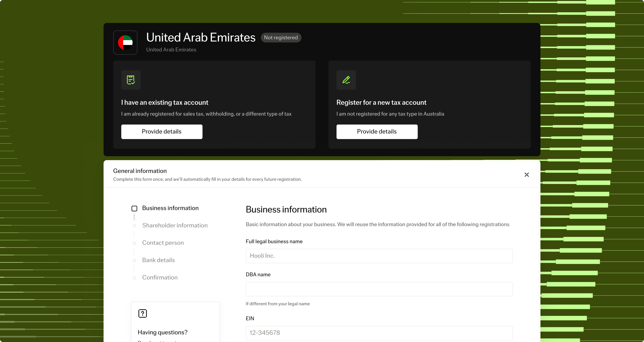Click the 'I have an existing tax account' heading
The width and height of the screenshot is (644, 342).
164,102
